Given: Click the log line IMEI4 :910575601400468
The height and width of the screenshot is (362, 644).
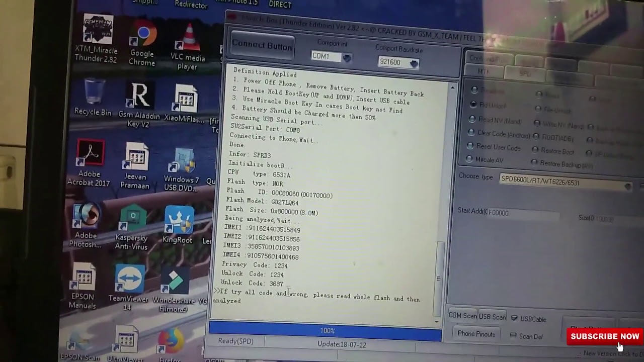Looking at the screenshot, I should tap(261, 256).
